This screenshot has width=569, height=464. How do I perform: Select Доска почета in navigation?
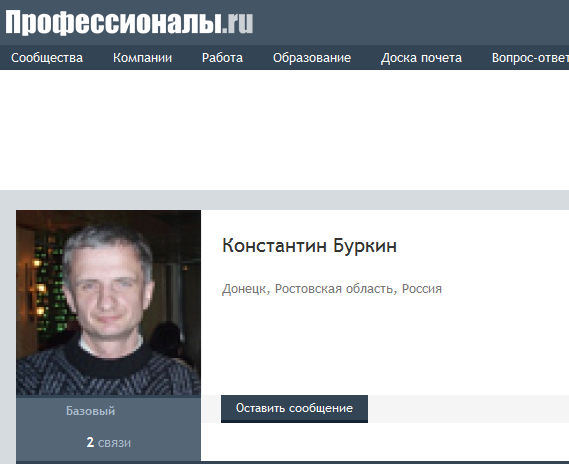(421, 58)
